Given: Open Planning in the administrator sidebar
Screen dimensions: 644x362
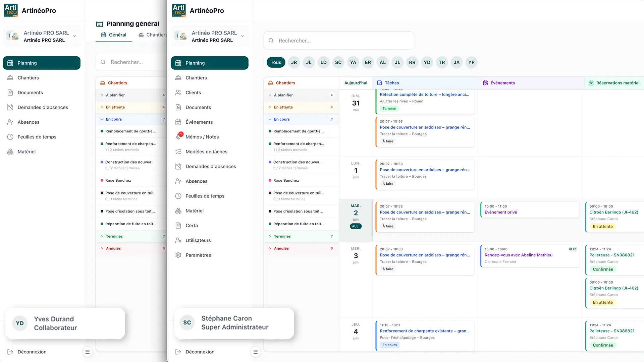Looking at the screenshot, I should [210, 63].
